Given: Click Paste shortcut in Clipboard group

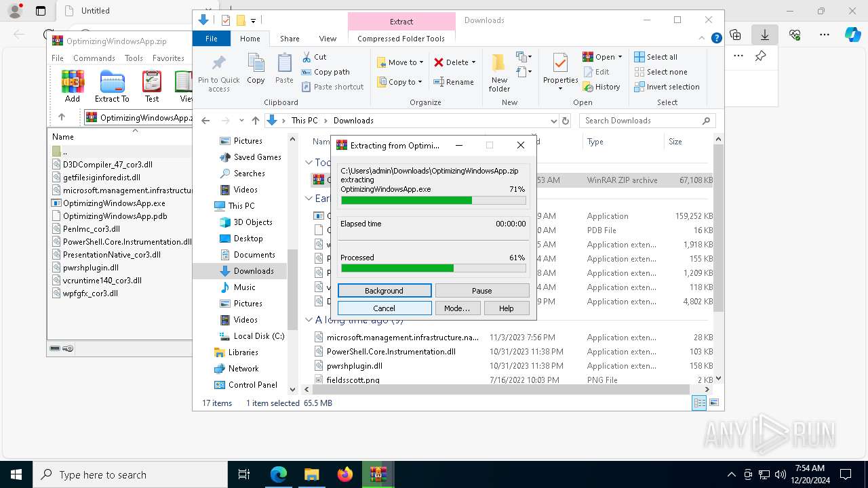Looking at the screenshot, I should click(332, 87).
